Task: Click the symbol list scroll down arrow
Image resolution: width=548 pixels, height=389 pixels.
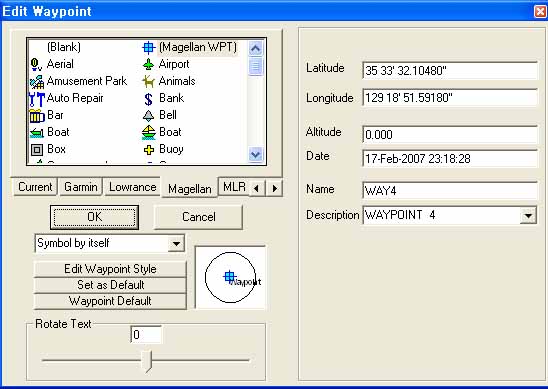Action: 255,154
